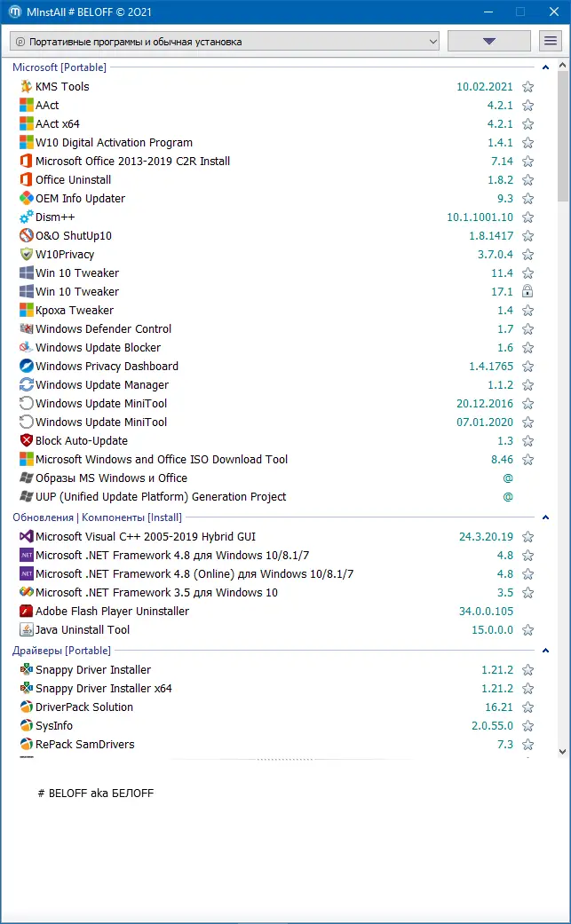The width and height of the screenshot is (571, 924).
Task: Toggle favorite star for Dism++
Action: click(528, 217)
